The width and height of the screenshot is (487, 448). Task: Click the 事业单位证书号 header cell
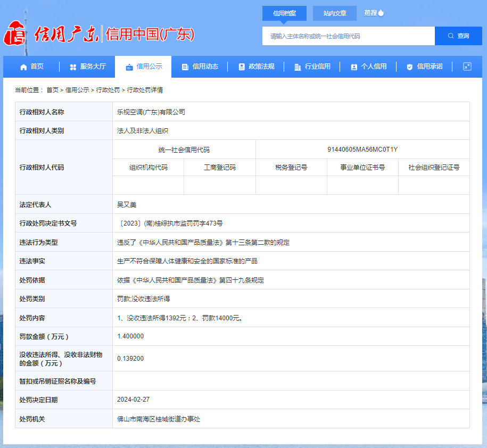coord(362,168)
